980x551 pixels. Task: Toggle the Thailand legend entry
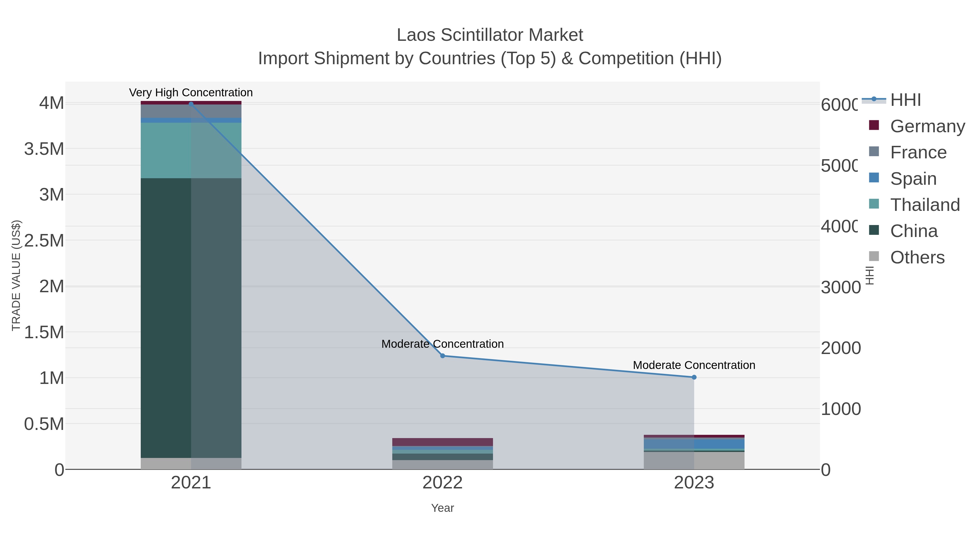point(915,205)
